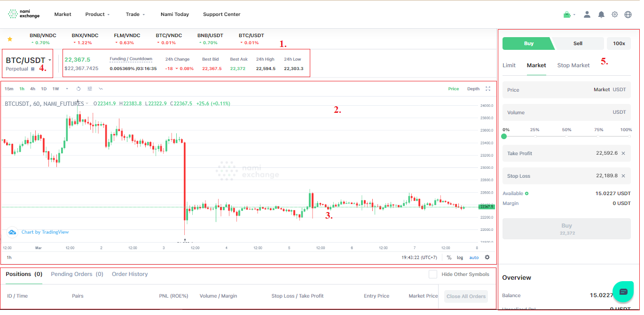Clear the Stop Loss value
Image resolution: width=644 pixels, height=315 pixels.
pyautogui.click(x=623, y=176)
